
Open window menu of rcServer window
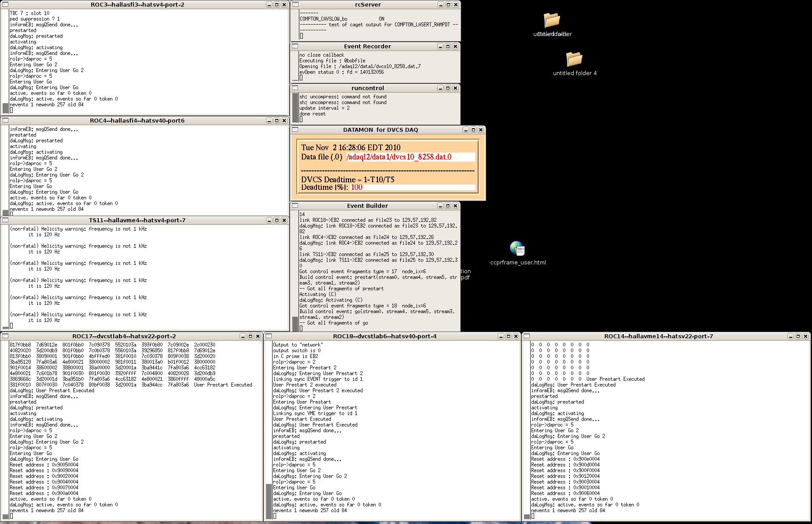click(295, 4)
